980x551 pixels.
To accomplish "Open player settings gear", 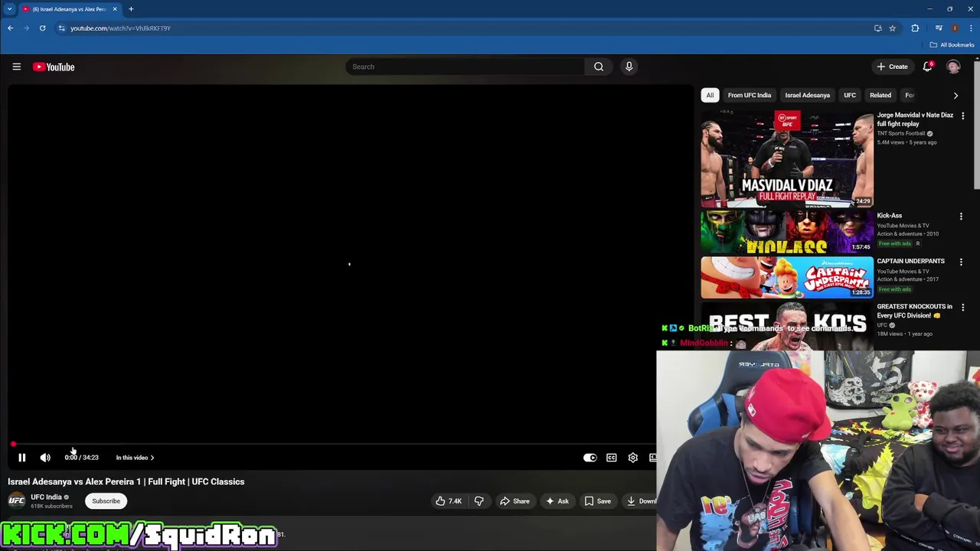I will click(x=632, y=458).
